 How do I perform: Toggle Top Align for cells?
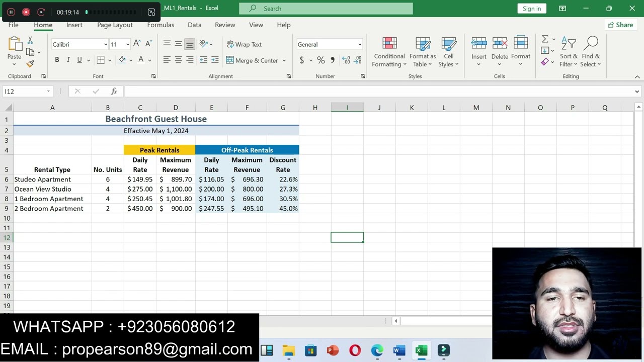tap(167, 44)
